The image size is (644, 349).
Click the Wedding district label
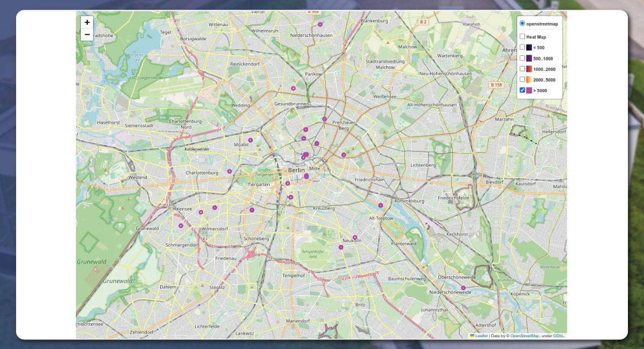pos(240,106)
